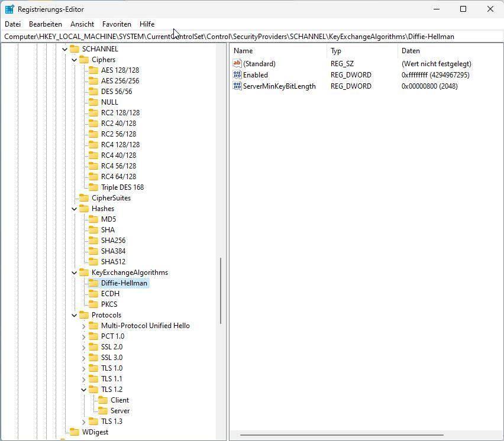Collapse the Hashes tree node
The width and height of the screenshot is (504, 441).
[75, 209]
